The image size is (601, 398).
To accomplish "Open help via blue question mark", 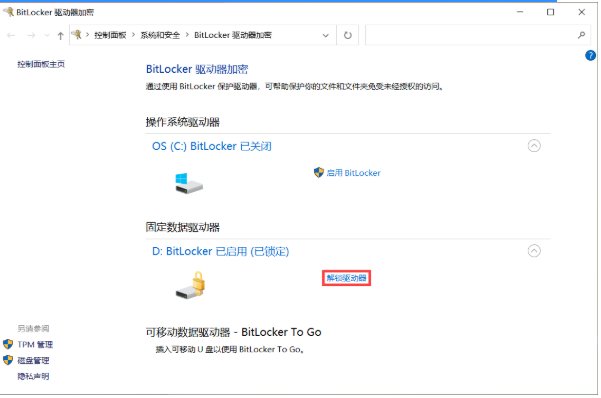I will point(590,56).
